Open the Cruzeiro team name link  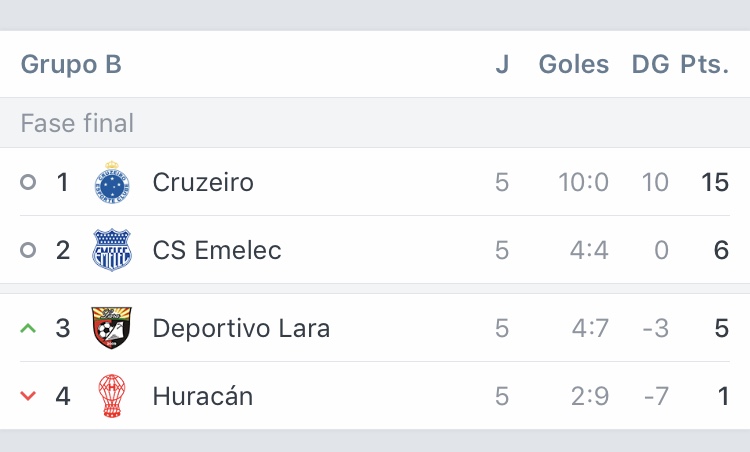tap(203, 182)
